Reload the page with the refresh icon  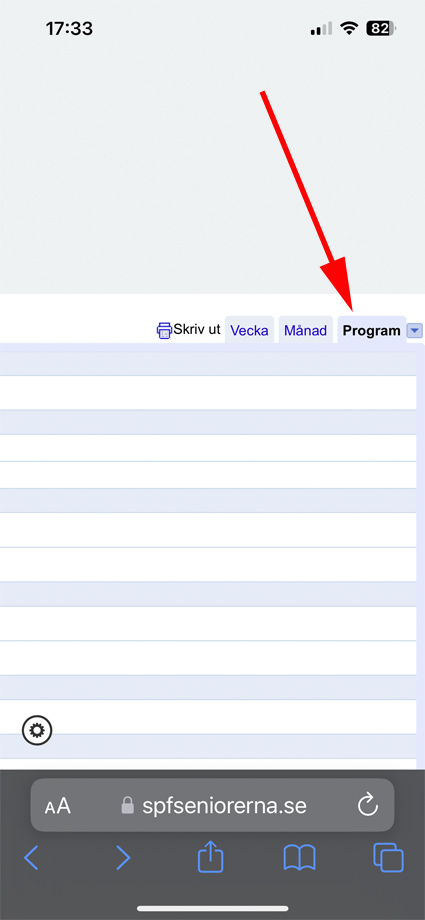(x=368, y=805)
